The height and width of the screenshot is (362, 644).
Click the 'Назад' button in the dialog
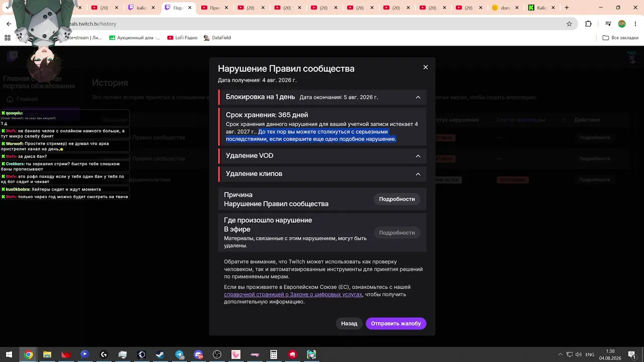349,323
